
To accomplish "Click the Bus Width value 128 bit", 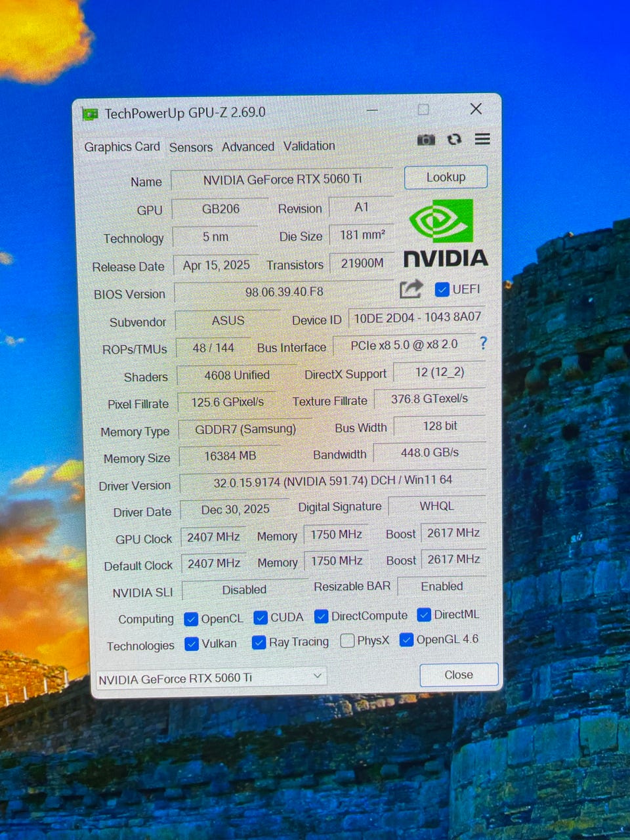I will tap(440, 426).
